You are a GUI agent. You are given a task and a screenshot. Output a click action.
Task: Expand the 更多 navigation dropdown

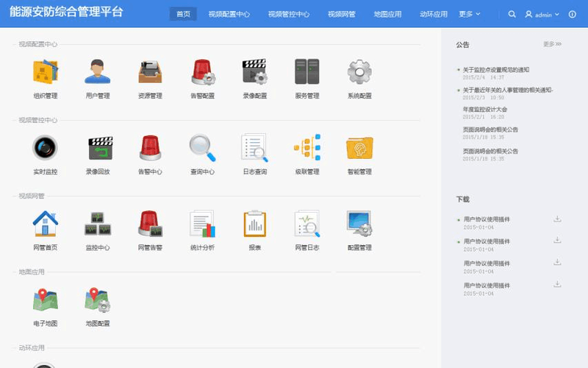pos(469,14)
